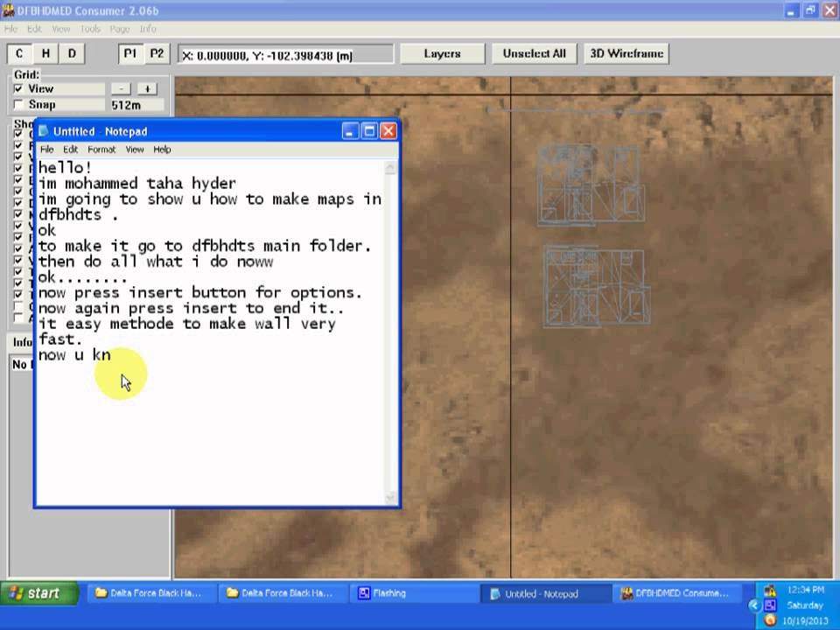Place cursor after 'now u kn' in Notepad
The height and width of the screenshot is (630, 840).
coord(111,355)
